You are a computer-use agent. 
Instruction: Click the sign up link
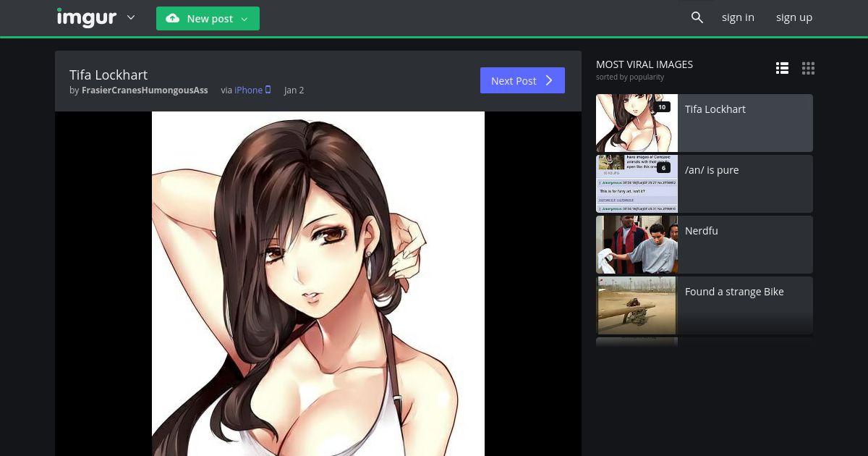[794, 17]
